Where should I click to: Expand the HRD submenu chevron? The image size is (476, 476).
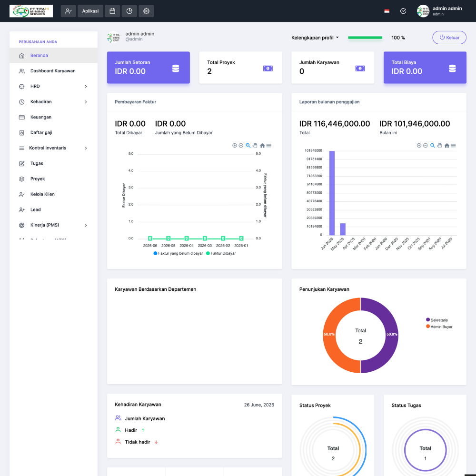[86, 87]
